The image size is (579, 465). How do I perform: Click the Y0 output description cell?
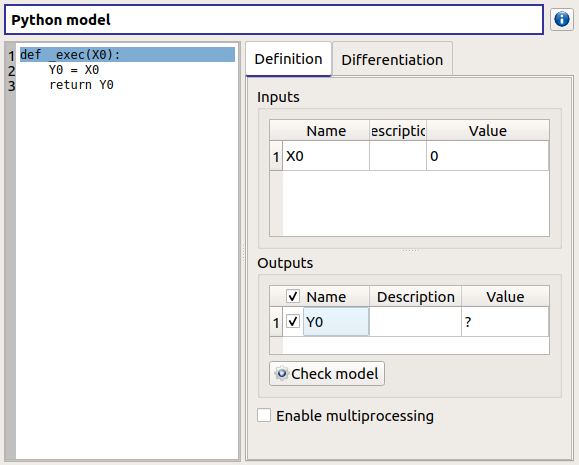click(x=415, y=322)
